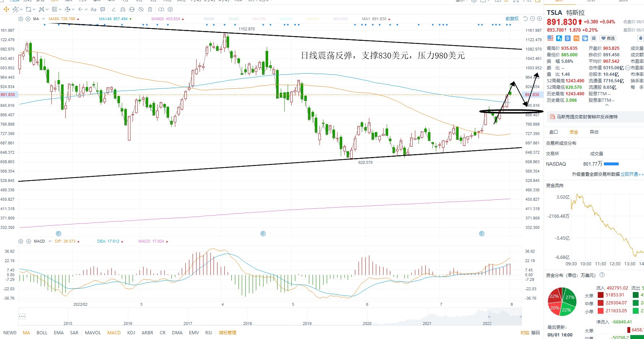Viewport: 644px width, 339px height.
Task: Click the earnings E marker near 2022/02
Action: click(x=59, y=234)
